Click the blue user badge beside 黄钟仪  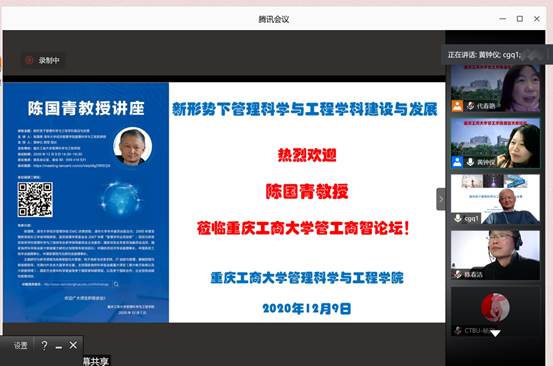pyautogui.click(x=457, y=162)
